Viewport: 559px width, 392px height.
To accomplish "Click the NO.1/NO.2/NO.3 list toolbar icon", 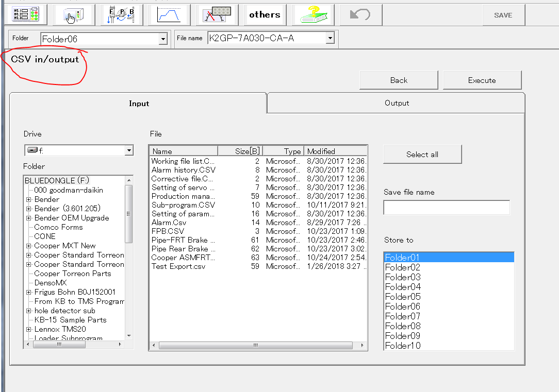I will 25,15.
